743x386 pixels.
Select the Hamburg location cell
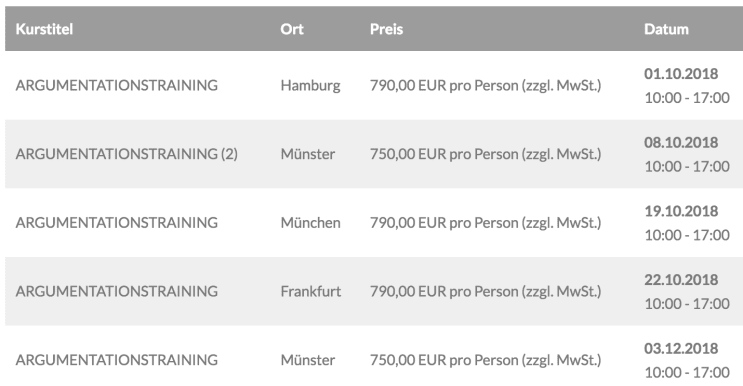[x=310, y=86]
